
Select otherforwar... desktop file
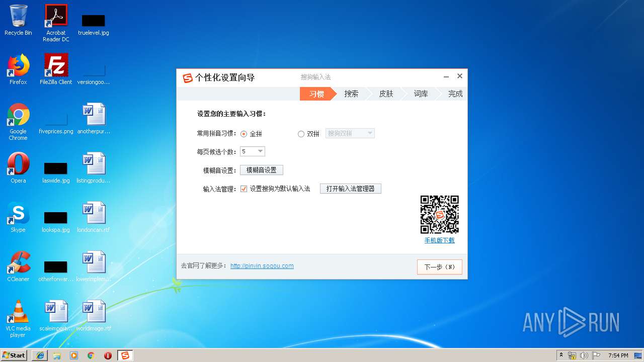56,271
